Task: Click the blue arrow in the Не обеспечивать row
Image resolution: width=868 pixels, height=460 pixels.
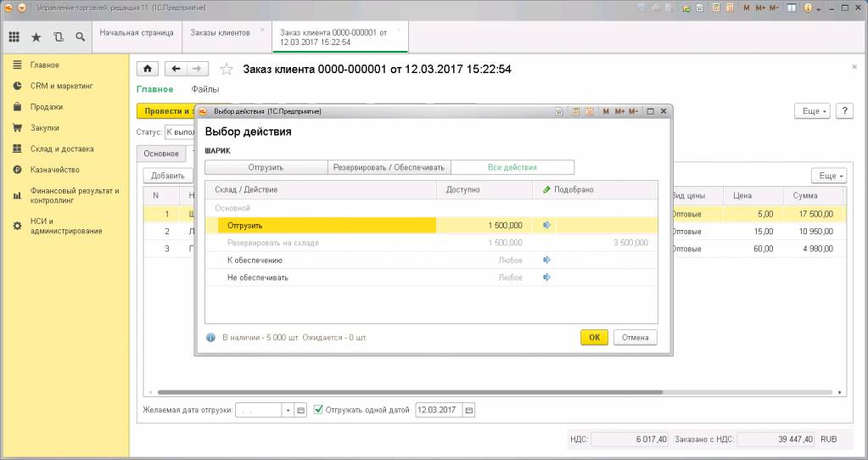Action: (x=547, y=278)
